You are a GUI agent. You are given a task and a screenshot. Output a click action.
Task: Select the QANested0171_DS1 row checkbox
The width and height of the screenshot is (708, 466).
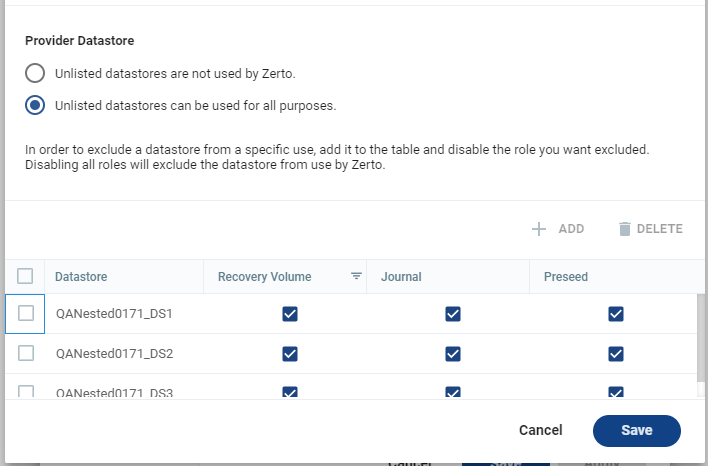[26, 314]
